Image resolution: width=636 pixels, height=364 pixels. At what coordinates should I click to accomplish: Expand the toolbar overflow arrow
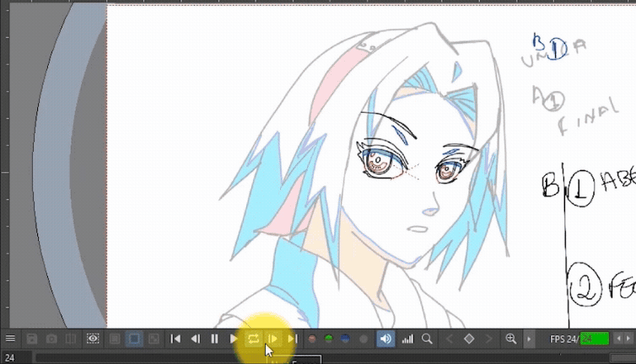click(x=529, y=339)
